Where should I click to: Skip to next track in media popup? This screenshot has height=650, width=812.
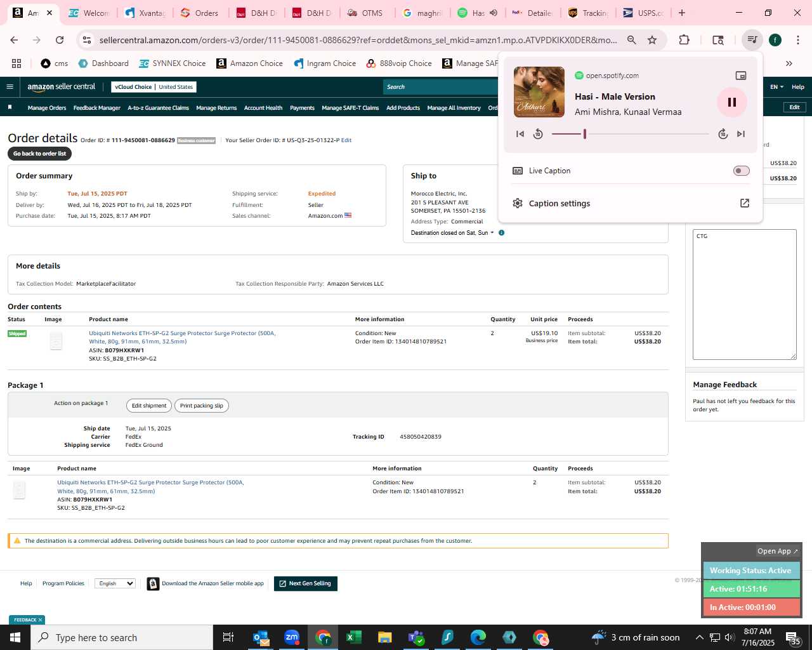tap(741, 134)
